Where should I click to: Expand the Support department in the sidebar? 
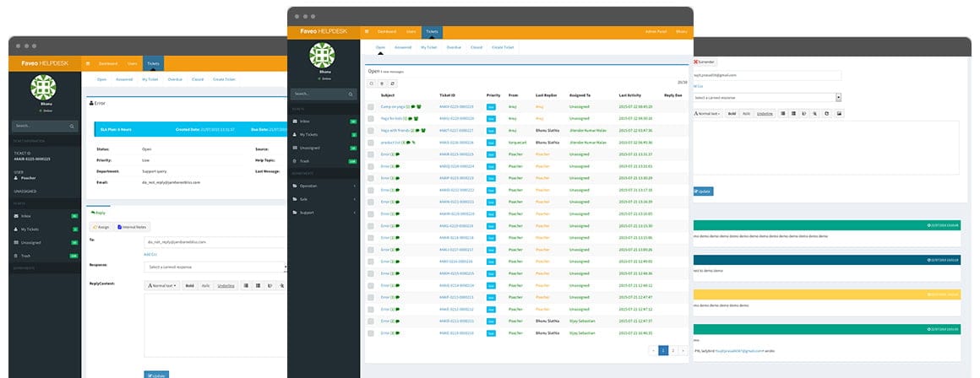pyautogui.click(x=323, y=213)
